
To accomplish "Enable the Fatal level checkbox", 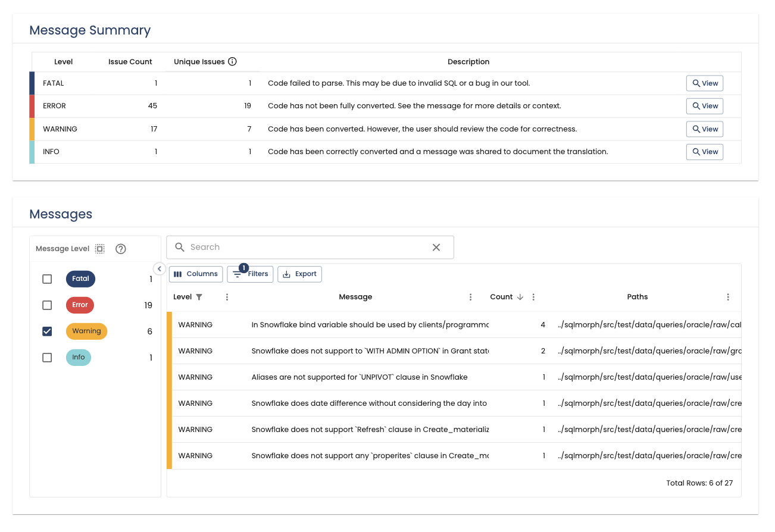I will (x=47, y=279).
